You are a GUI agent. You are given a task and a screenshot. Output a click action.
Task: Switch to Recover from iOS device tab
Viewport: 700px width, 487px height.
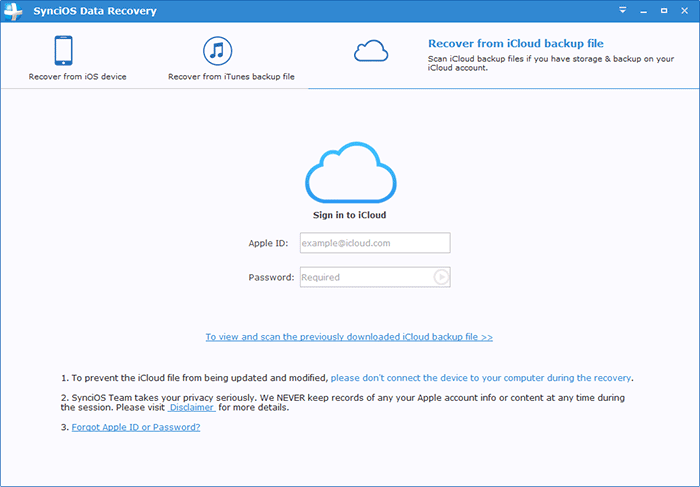point(77,58)
